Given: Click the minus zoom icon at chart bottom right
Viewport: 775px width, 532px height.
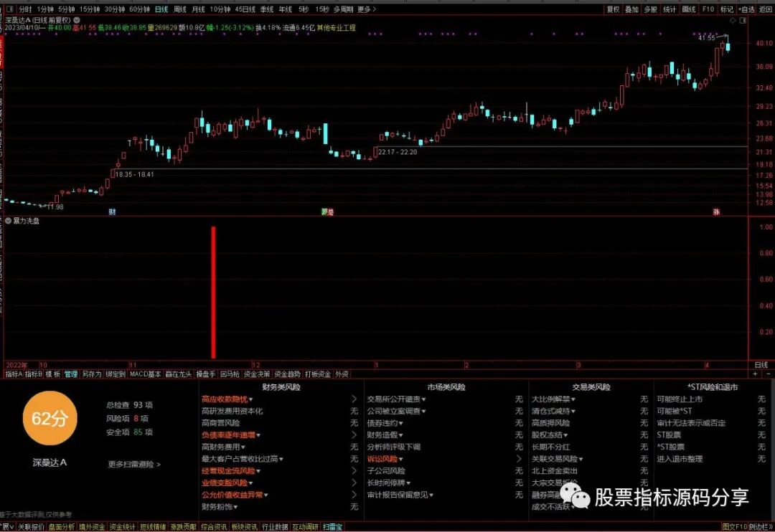Looking at the screenshot, I should (x=768, y=374).
